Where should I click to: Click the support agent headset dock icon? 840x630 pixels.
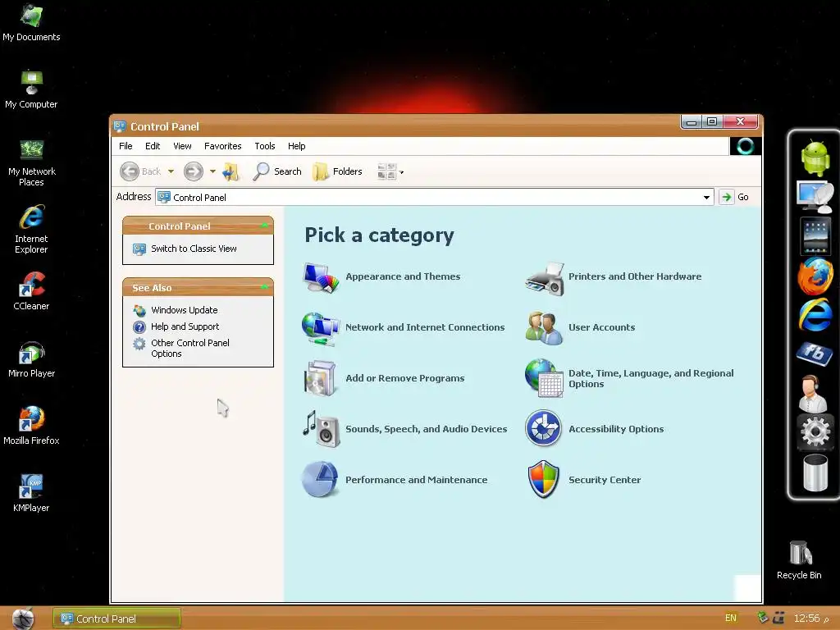tap(812, 393)
